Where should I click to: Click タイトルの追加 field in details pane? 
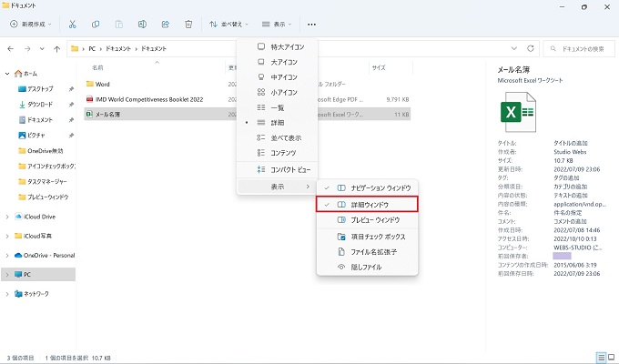click(x=571, y=143)
